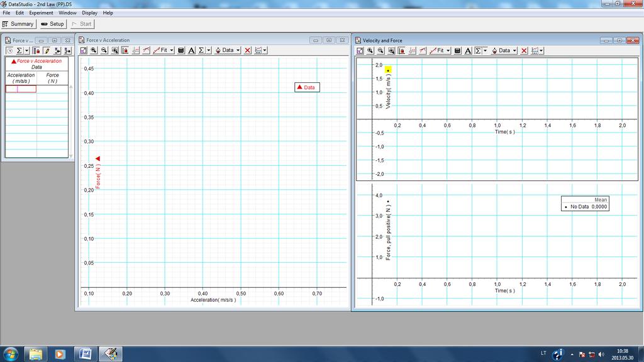Click the first Acceleration cell in table
The height and width of the screenshot is (362, 644).
point(21,89)
